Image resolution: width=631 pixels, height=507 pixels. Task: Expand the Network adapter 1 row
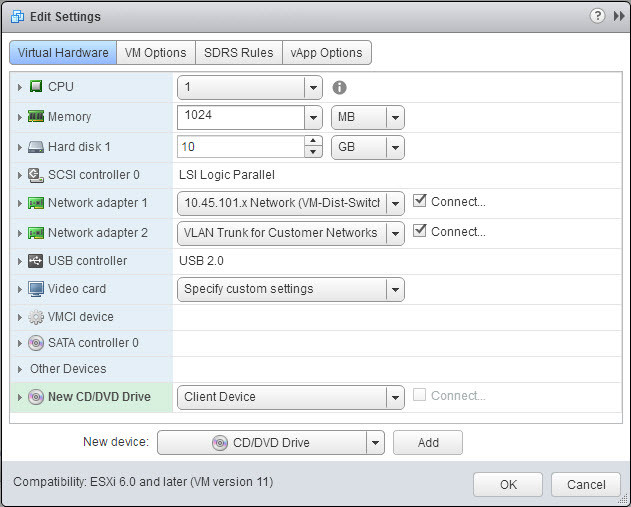[x=19, y=203]
